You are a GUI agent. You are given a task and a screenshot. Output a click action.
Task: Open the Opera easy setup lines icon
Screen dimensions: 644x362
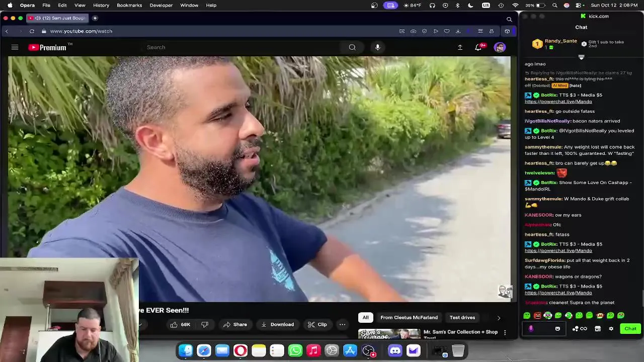480,31
